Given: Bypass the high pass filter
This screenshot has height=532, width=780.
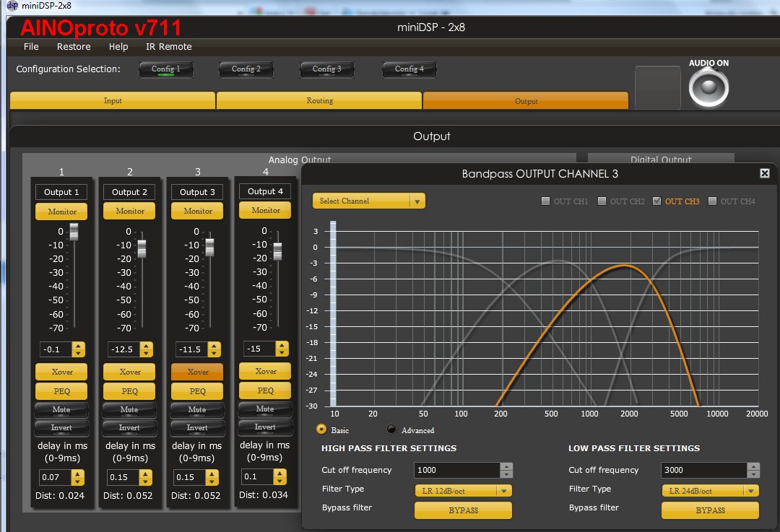Looking at the screenshot, I should click(463, 510).
